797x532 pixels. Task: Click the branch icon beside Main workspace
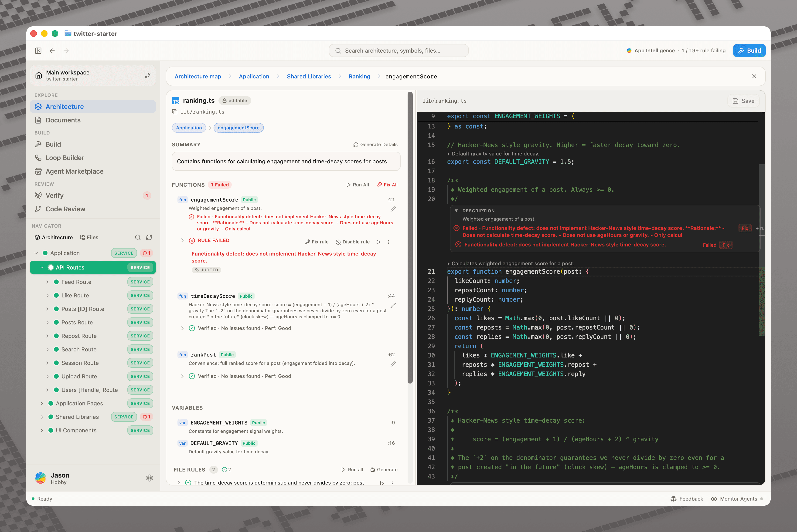point(147,75)
